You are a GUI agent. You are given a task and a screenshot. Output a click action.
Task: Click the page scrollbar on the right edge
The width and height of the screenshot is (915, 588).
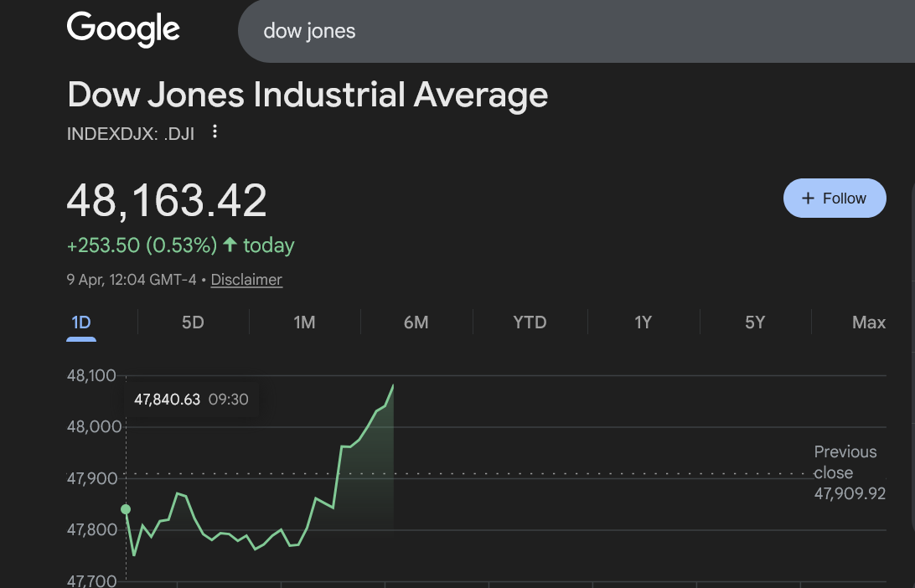912,352
